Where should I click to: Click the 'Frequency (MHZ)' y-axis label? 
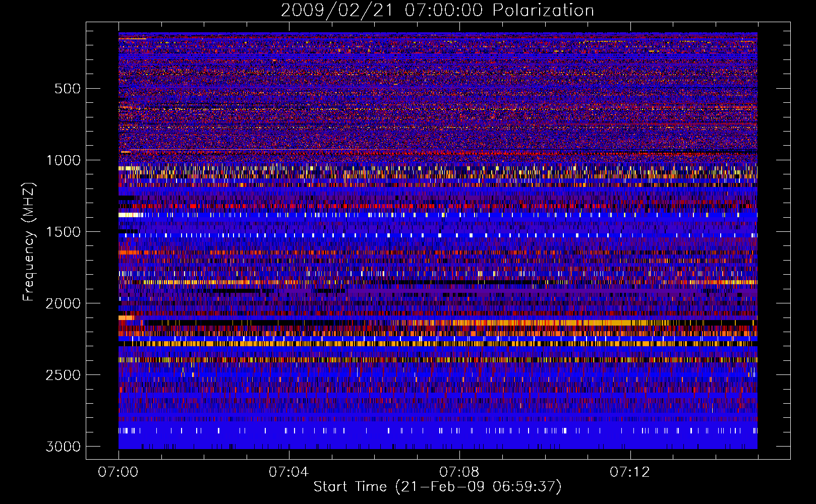(29, 241)
